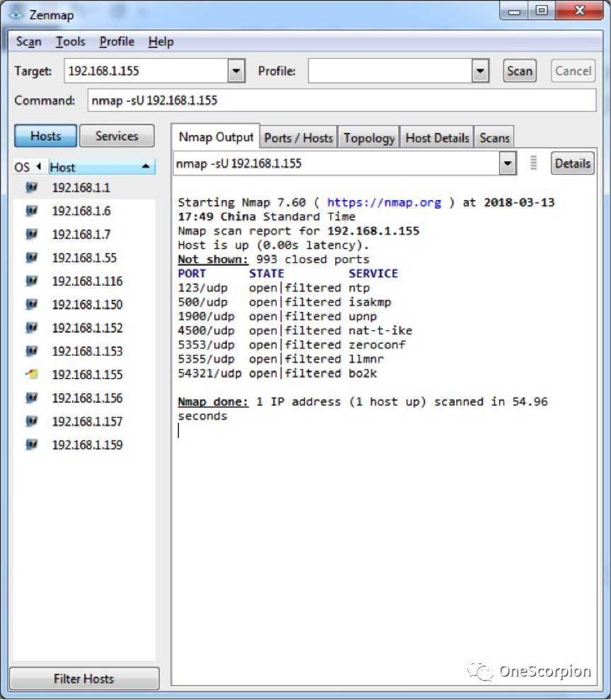The width and height of the screenshot is (611, 700).
Task: Open the Profile dropdown list
Action: click(x=480, y=71)
